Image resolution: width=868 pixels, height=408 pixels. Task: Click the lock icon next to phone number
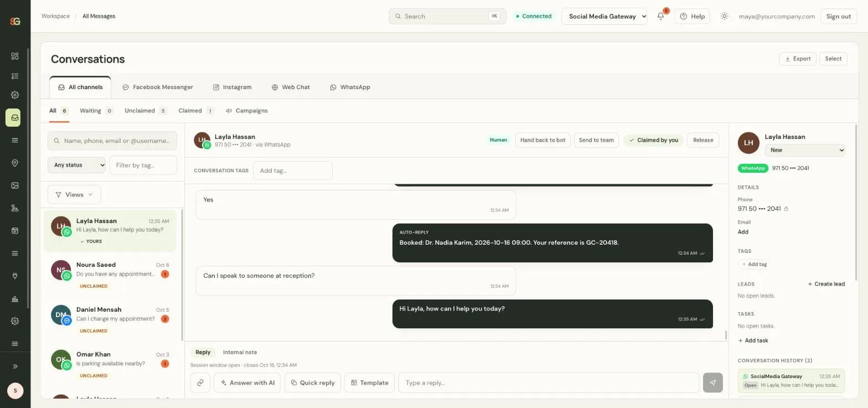click(x=786, y=209)
